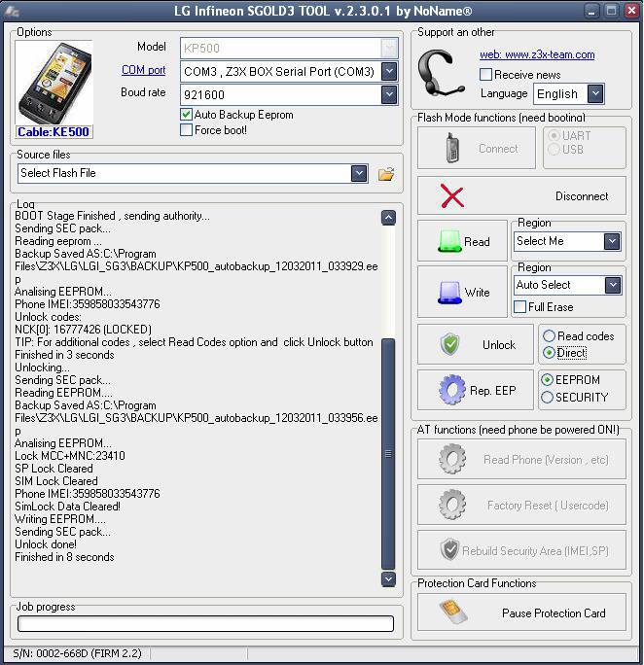Expand COM port selection dropdown
Viewport: 644px width, 665px height.
pyautogui.click(x=389, y=71)
